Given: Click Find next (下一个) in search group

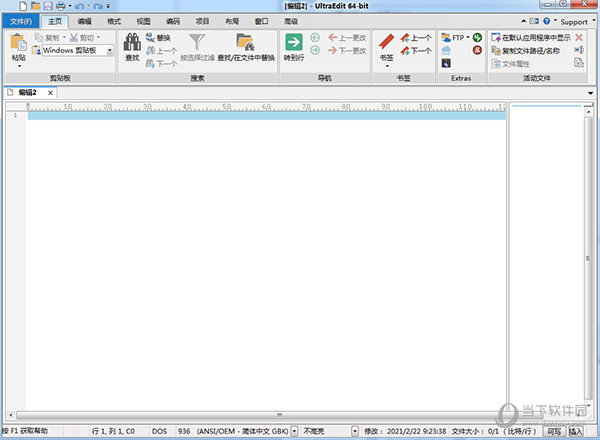Looking at the screenshot, I should pos(161,64).
